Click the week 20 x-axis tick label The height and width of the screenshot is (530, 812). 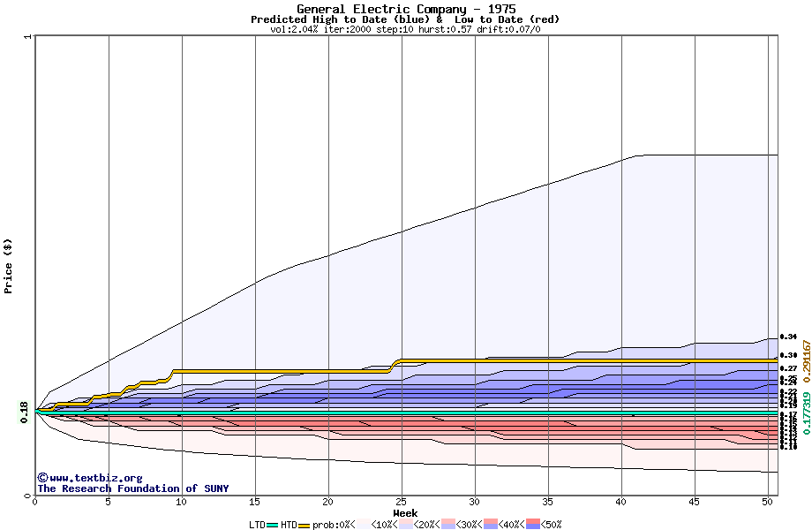pos(327,502)
